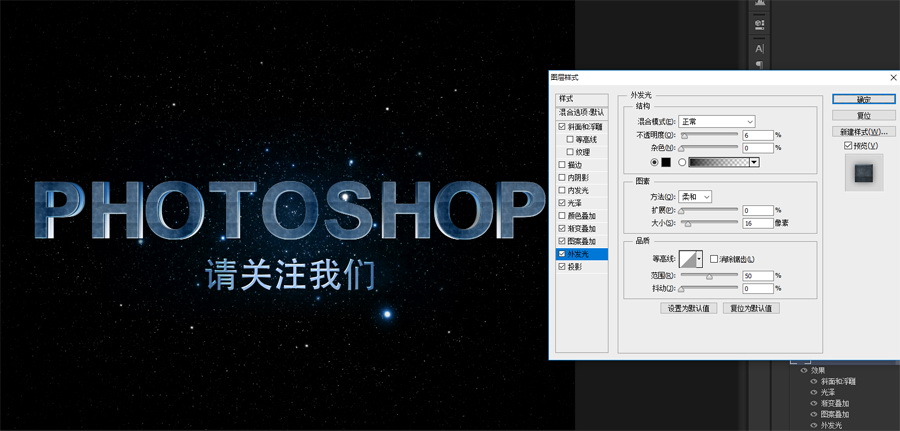Viewport: 900px width, 431px height.
Task: Click the 抖动 value field
Action: tap(758, 289)
